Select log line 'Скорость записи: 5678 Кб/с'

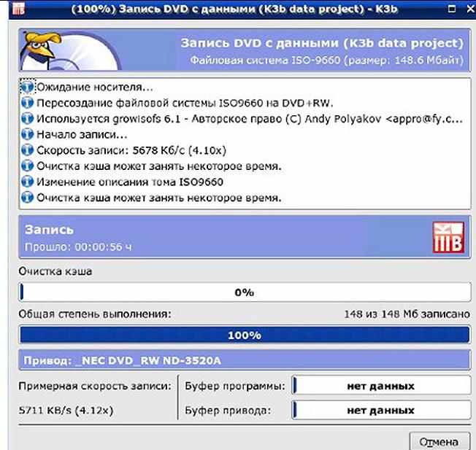131,150
